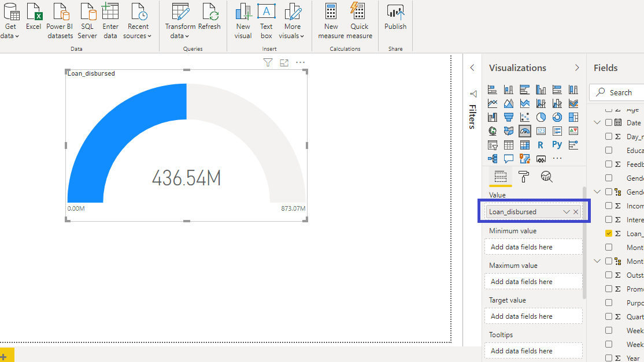Click Enter data in the ribbon
Image resolution: width=644 pixels, height=362 pixels.
(110, 21)
